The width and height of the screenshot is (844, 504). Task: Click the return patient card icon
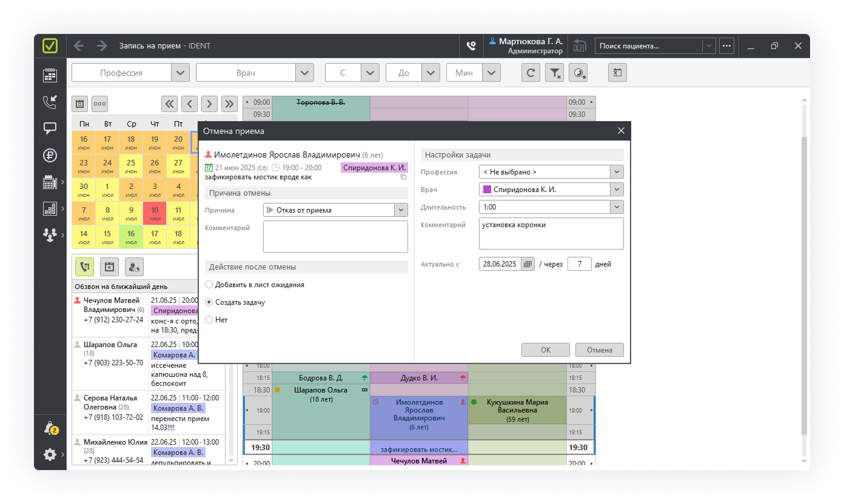point(580,46)
